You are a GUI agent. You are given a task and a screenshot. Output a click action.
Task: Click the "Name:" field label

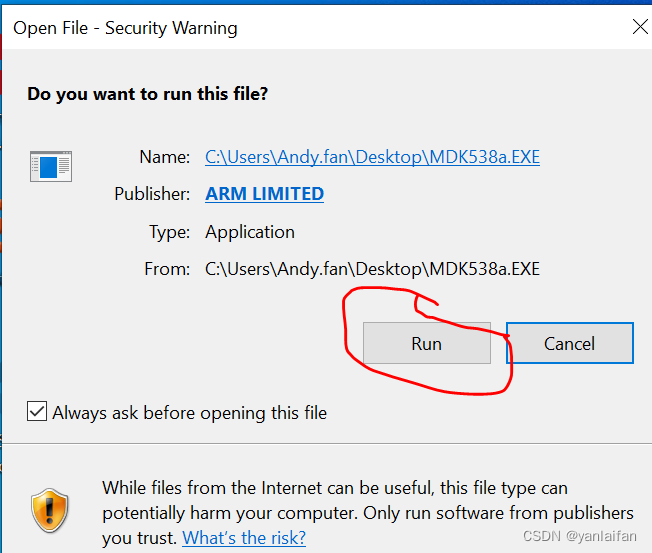coord(165,157)
